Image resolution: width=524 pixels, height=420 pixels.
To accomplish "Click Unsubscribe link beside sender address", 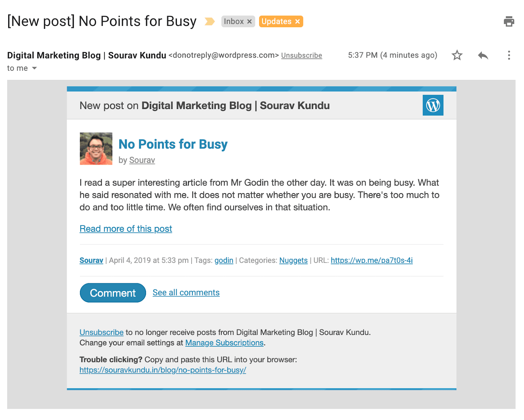I will click(x=302, y=56).
